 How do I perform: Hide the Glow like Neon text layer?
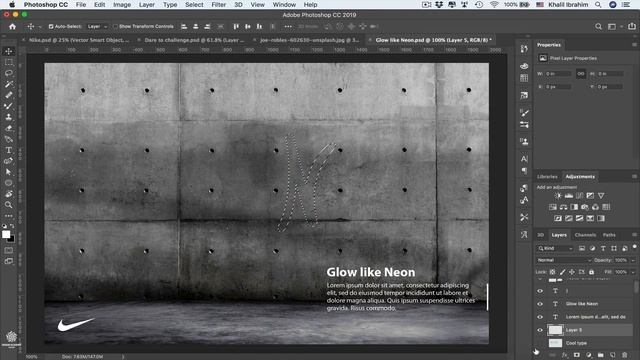click(x=540, y=304)
